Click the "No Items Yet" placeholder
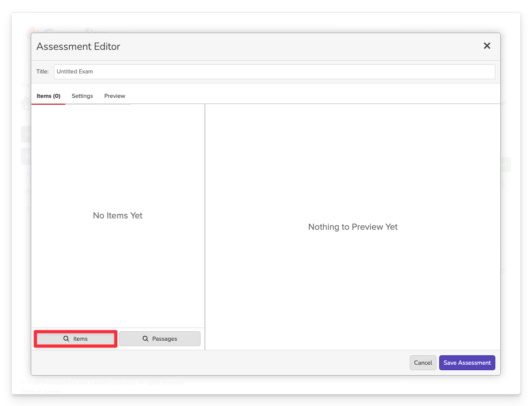Image resolution: width=532 pixels, height=406 pixels. (118, 216)
